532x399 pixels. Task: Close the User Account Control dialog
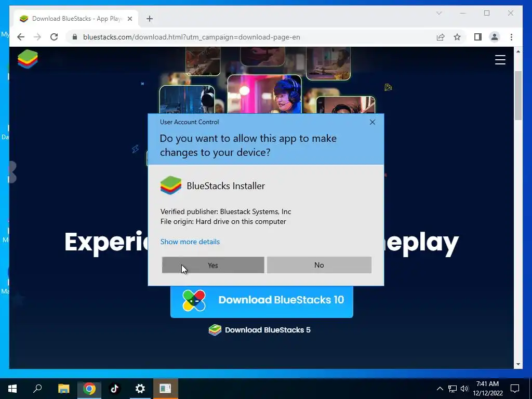tap(372, 122)
